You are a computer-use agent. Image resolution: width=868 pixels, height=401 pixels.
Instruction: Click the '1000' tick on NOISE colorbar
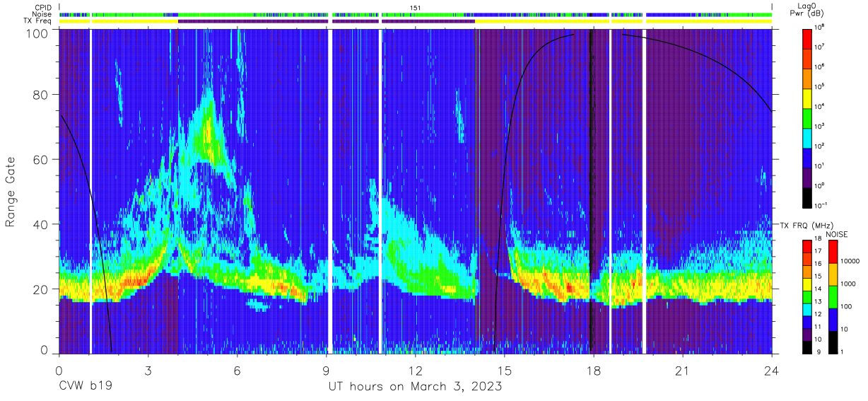point(850,283)
